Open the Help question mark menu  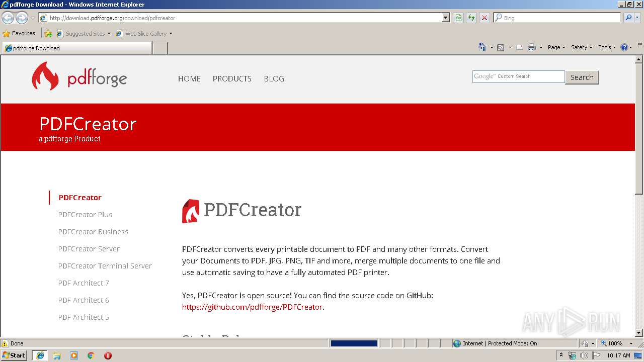pos(626,47)
